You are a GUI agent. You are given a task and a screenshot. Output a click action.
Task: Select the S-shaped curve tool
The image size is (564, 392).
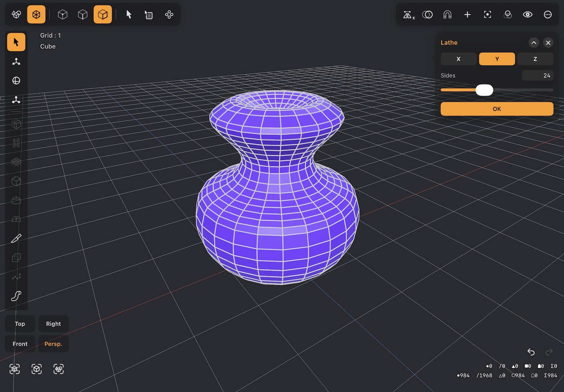[x=16, y=296]
